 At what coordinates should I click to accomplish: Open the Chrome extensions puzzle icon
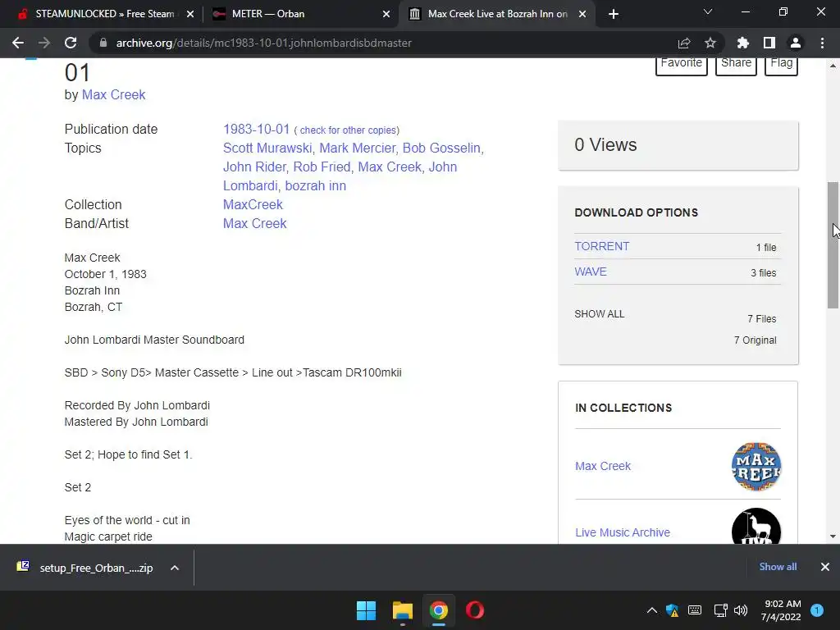[x=742, y=43]
